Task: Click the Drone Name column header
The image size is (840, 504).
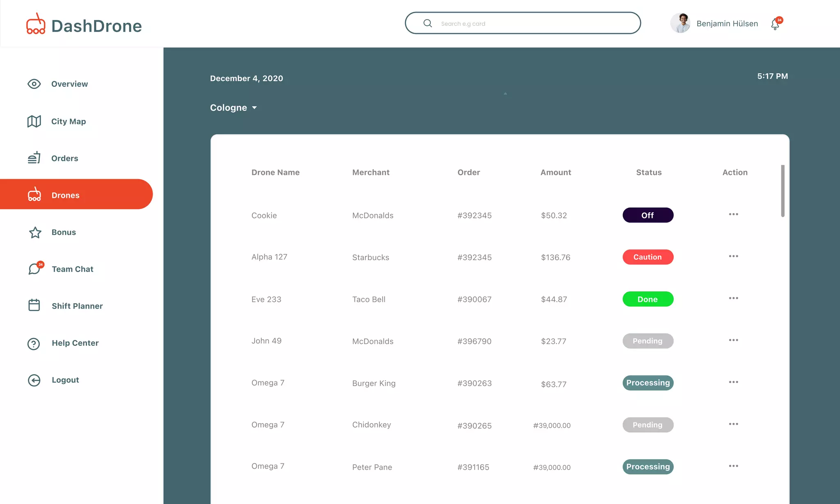Action: [x=276, y=173]
